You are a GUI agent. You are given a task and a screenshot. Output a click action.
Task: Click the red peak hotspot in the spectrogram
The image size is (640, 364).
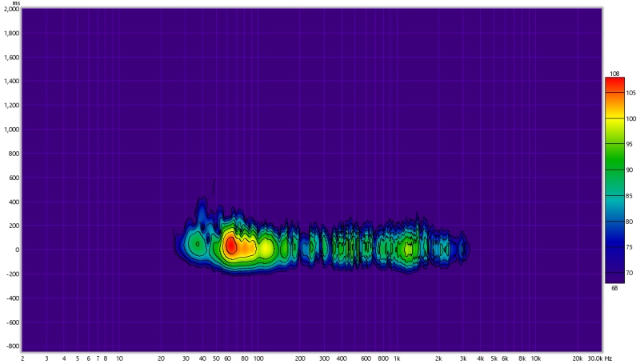coord(230,245)
